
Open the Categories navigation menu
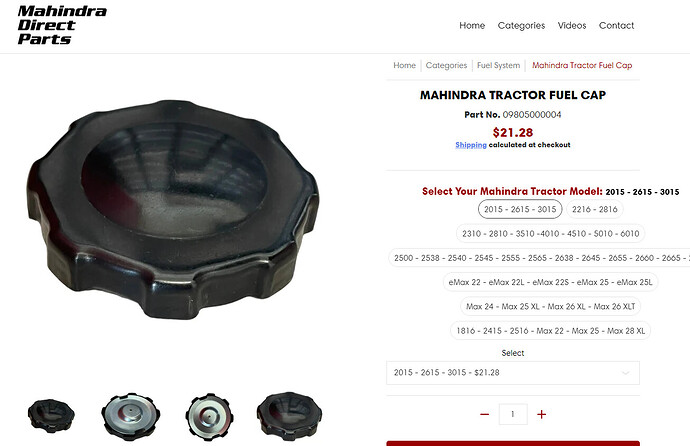pos(521,26)
